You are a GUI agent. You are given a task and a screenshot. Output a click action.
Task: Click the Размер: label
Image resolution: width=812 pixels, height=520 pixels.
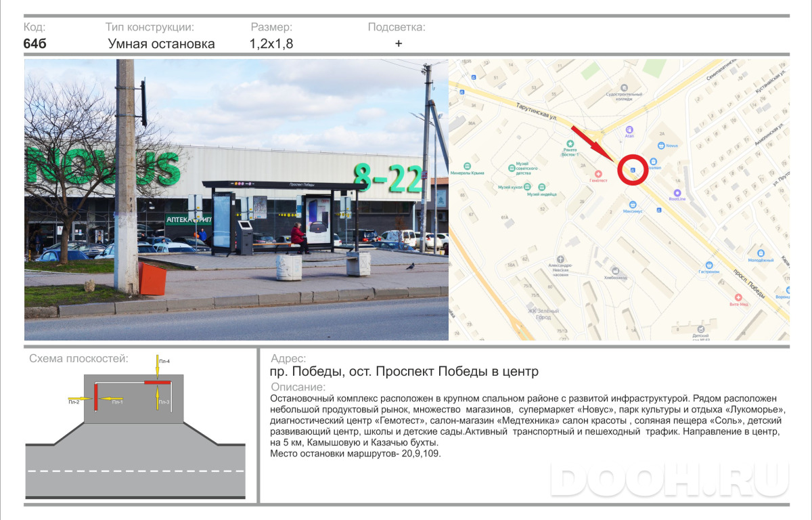(x=272, y=27)
